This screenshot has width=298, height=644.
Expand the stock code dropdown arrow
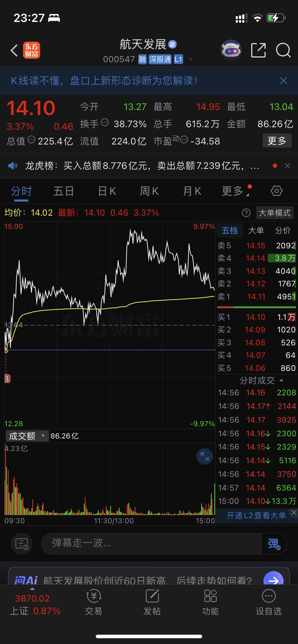(191, 59)
